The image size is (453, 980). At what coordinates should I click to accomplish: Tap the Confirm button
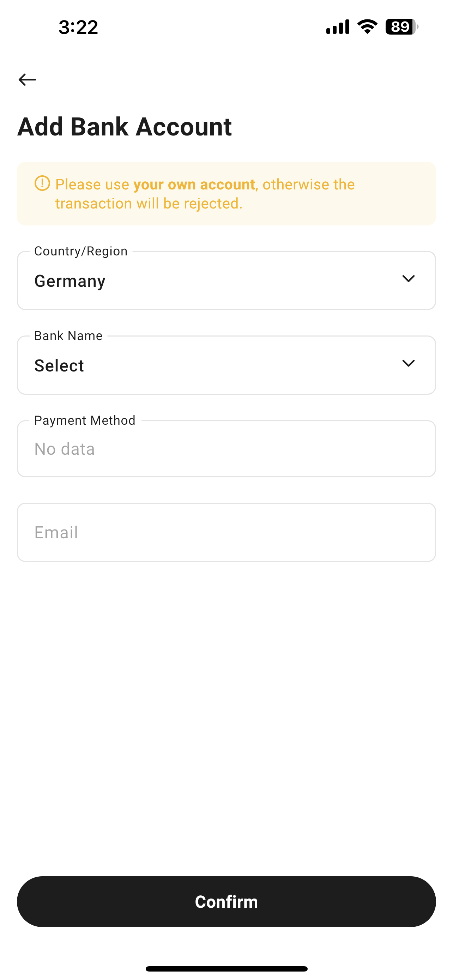click(226, 902)
